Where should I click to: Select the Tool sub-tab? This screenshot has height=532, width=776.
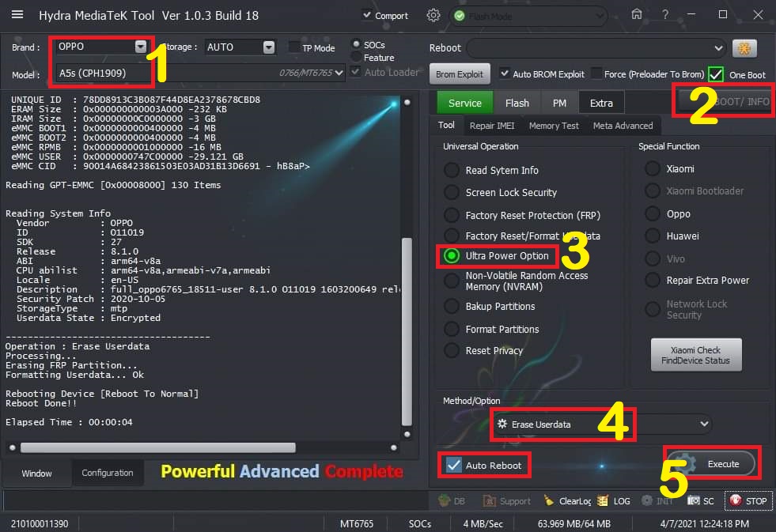point(446,125)
